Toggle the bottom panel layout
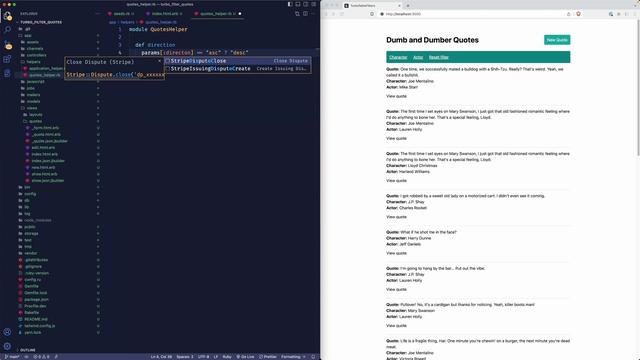The width and height of the screenshot is (640, 360). coord(298,4)
